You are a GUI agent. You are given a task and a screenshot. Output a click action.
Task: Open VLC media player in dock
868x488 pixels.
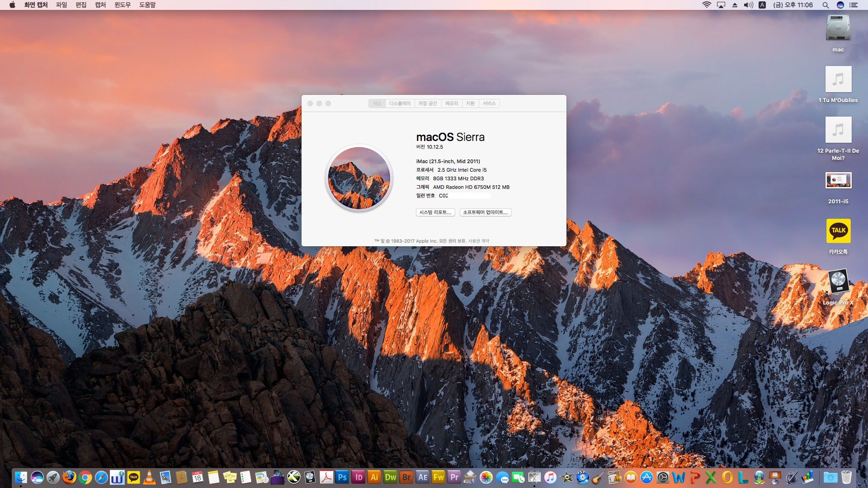pyautogui.click(x=149, y=477)
